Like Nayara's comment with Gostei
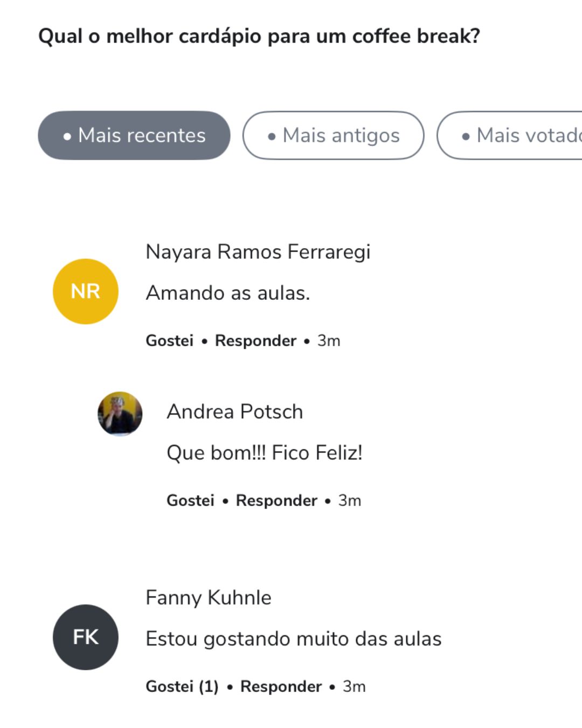 (169, 341)
